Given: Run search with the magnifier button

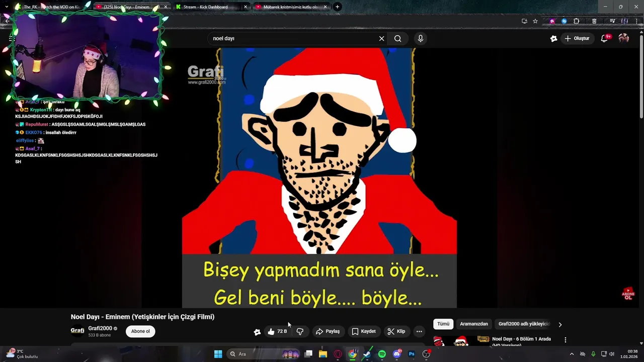Looking at the screenshot, I should click(x=397, y=39).
